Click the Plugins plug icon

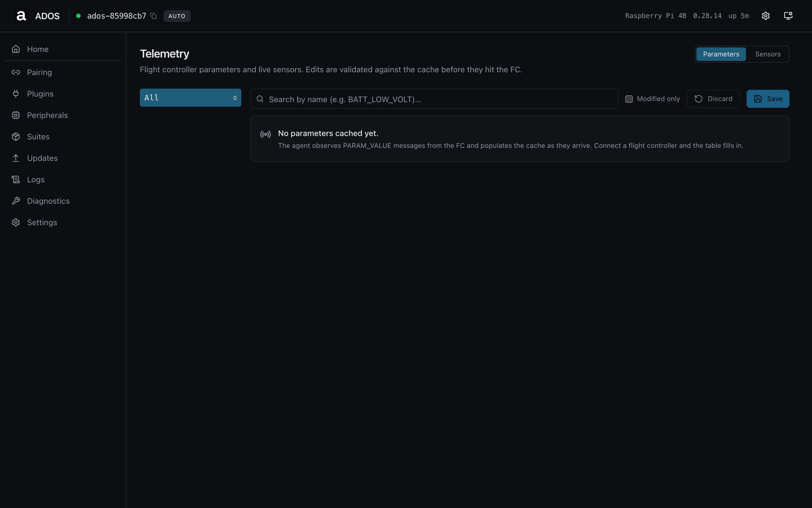point(16,94)
